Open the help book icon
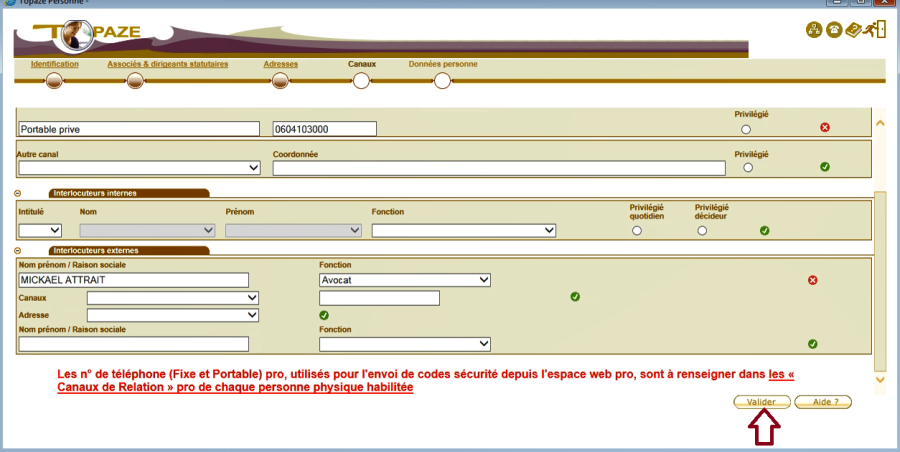Viewport: 900px width, 452px height. [855, 29]
